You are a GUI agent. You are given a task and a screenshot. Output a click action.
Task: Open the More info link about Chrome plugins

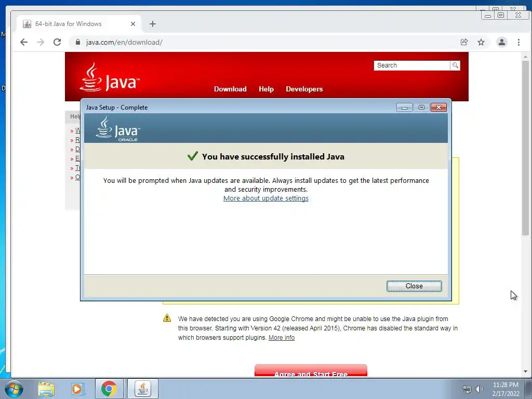281,338
